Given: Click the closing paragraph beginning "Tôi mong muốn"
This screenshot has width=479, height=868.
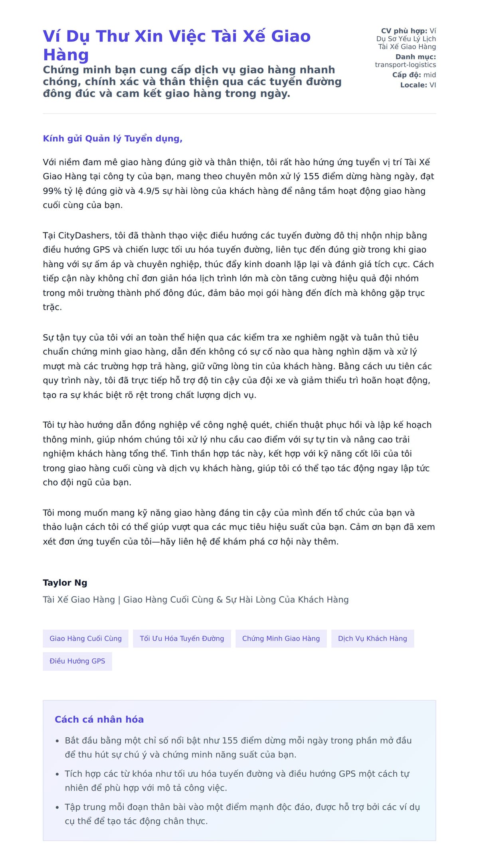Looking at the screenshot, I should [x=239, y=527].
